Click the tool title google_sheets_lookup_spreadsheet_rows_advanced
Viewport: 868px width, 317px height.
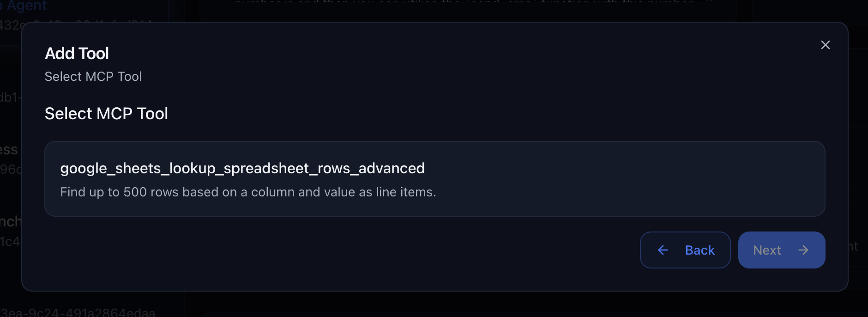242,168
